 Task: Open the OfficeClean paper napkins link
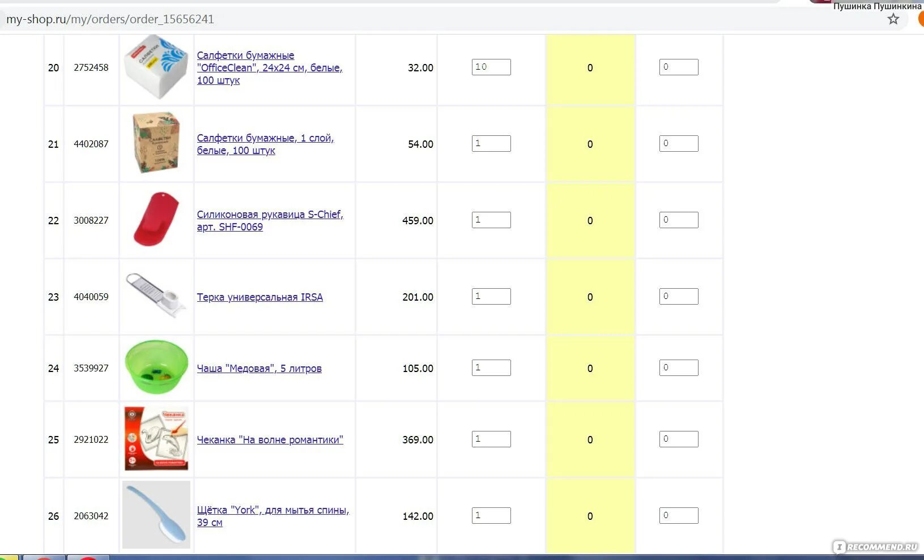[270, 67]
